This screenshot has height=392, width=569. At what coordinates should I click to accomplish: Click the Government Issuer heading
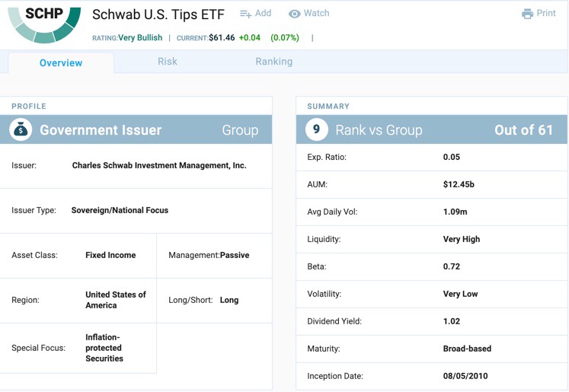coord(101,130)
